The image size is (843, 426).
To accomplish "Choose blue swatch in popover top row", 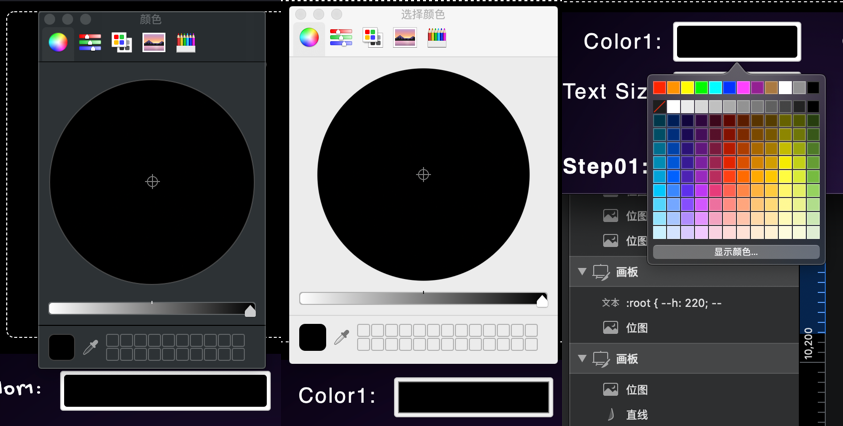I will tap(729, 88).
